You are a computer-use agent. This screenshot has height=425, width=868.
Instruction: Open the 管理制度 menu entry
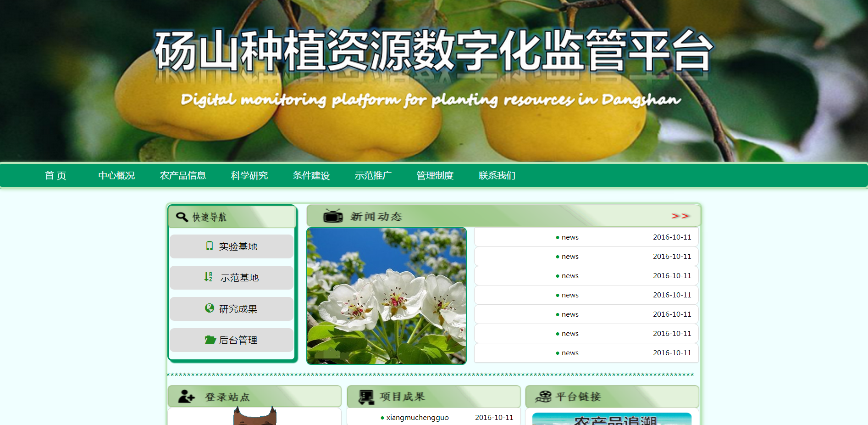435,175
